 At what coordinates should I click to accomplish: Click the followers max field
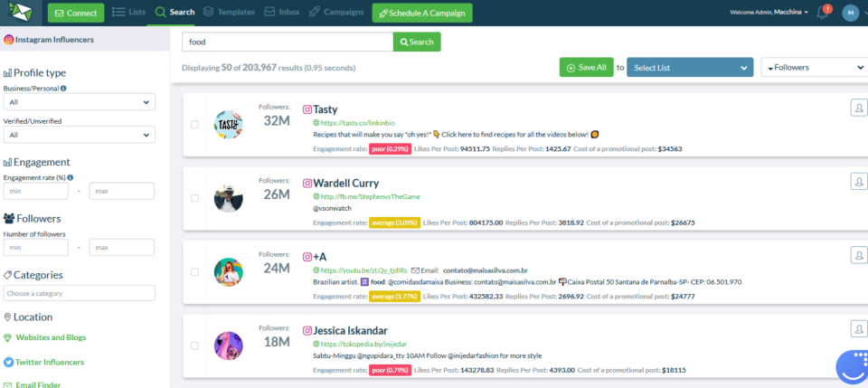tap(122, 248)
